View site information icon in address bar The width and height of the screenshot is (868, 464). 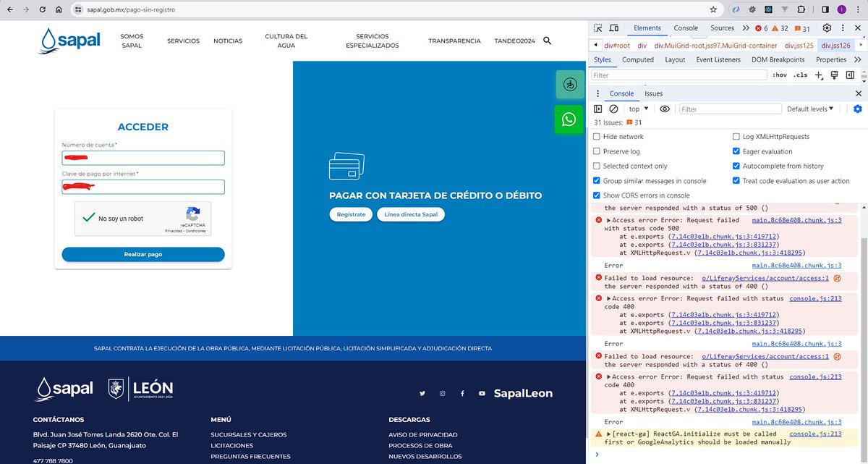(78, 10)
